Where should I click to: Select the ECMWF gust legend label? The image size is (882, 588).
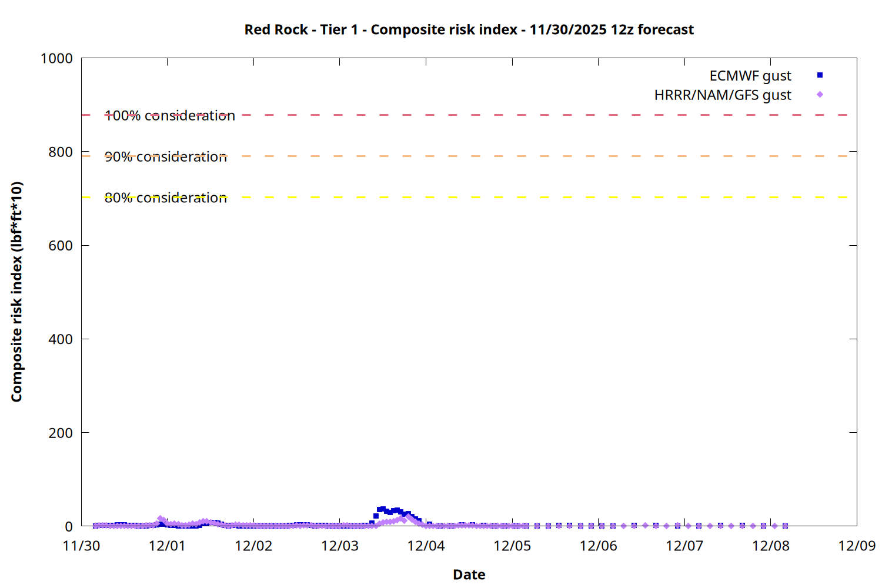[x=750, y=76]
